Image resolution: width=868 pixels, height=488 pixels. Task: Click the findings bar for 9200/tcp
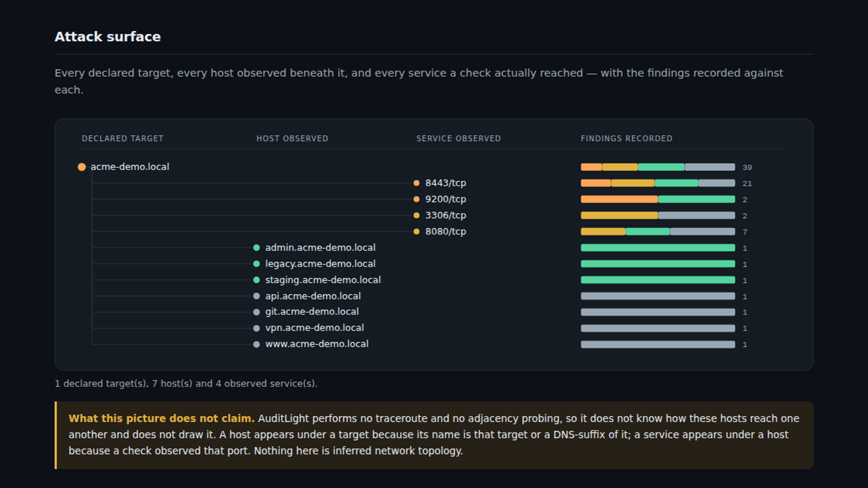[658, 199]
